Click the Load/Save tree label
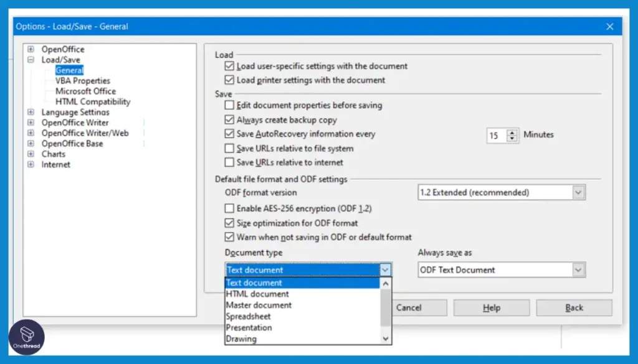The height and width of the screenshot is (364, 638). tap(60, 60)
